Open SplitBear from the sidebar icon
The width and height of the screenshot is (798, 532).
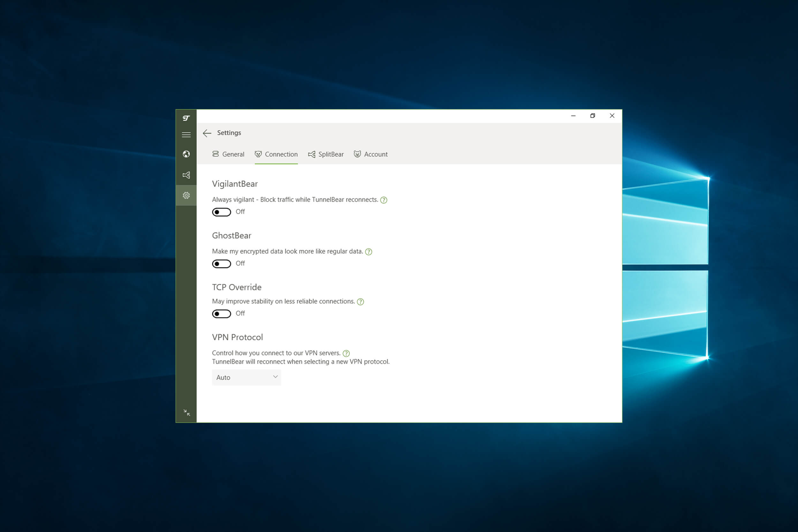186,175
